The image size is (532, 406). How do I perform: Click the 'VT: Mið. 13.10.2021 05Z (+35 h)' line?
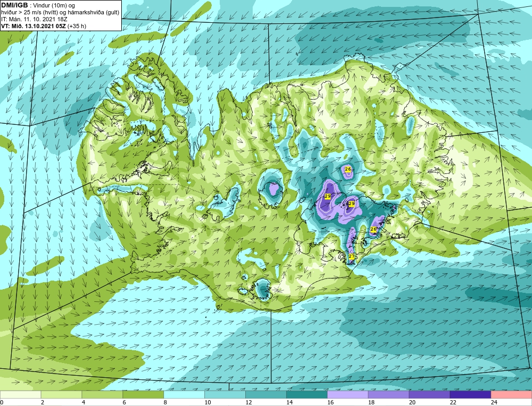44,26
